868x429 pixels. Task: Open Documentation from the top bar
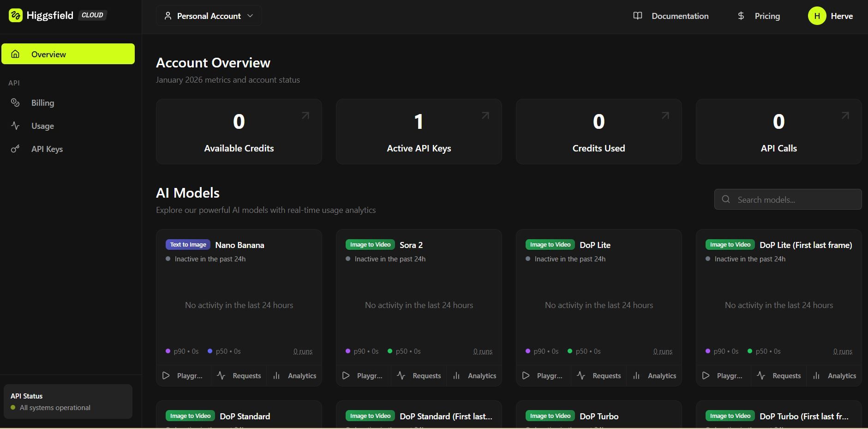pyautogui.click(x=671, y=16)
